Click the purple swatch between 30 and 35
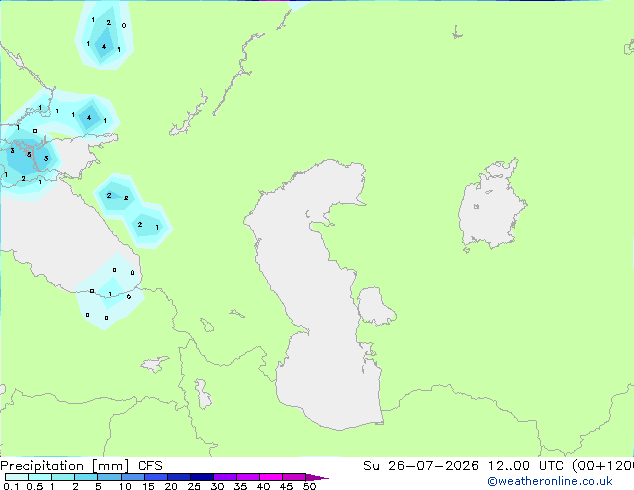Screen dimensions: 634x490 coord(225,477)
